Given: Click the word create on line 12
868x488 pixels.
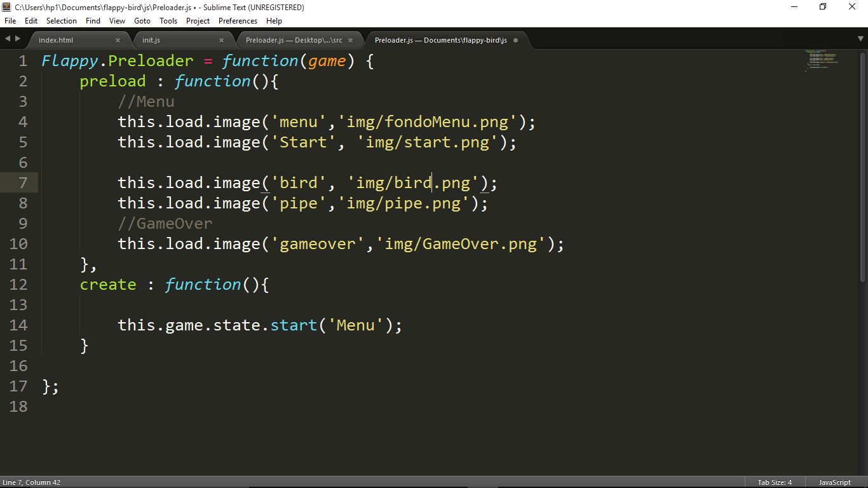Looking at the screenshot, I should tap(108, 285).
